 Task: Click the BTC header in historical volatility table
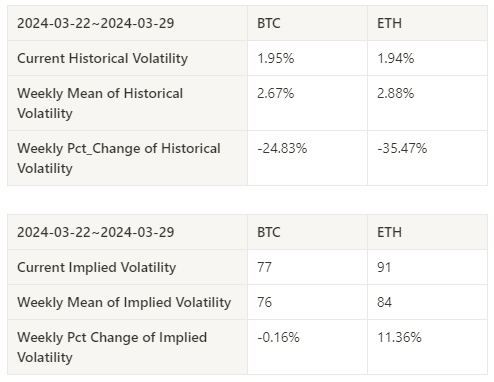point(269,23)
